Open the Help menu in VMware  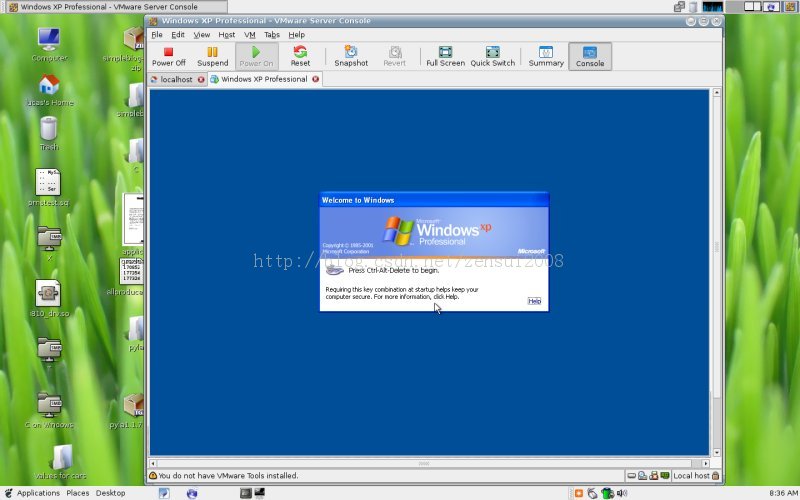tap(296, 35)
